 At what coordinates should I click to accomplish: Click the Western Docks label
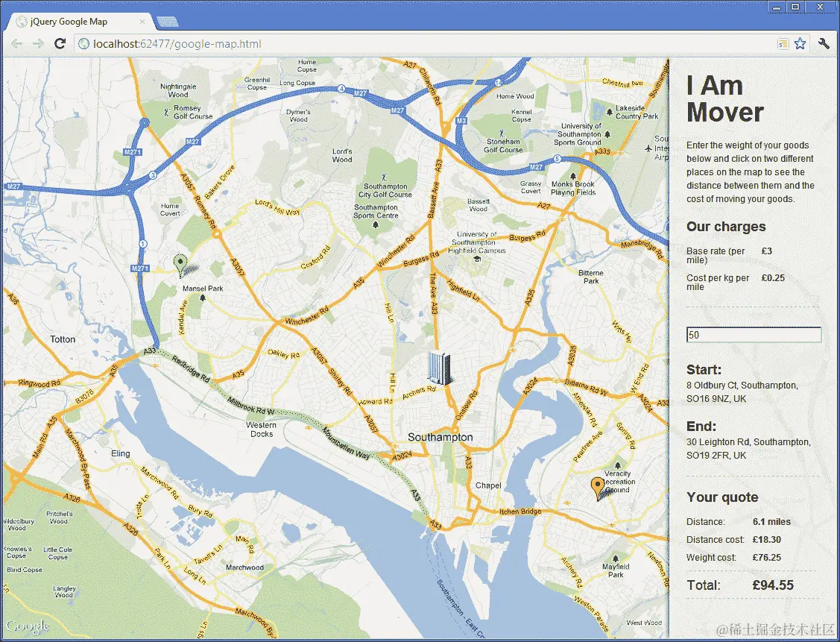tap(262, 429)
